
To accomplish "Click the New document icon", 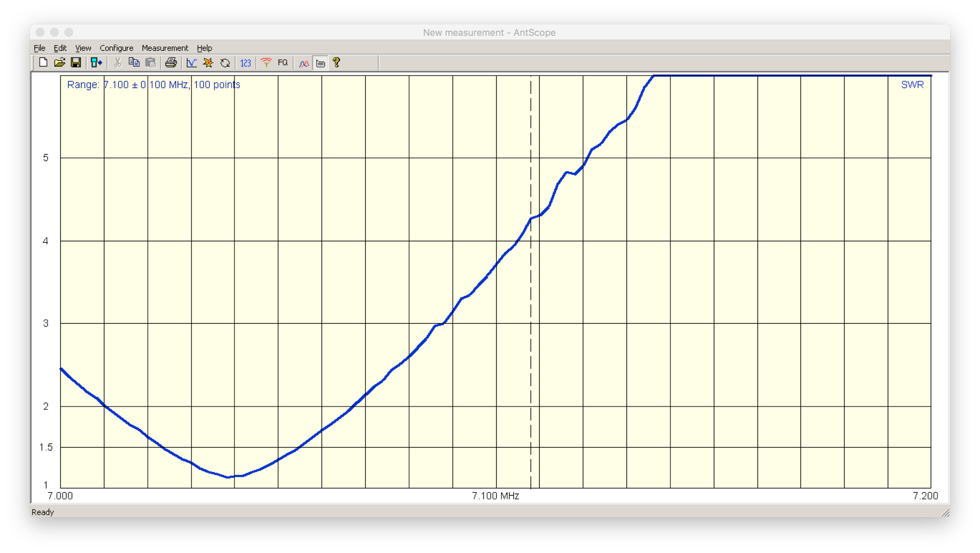I will 43,63.
